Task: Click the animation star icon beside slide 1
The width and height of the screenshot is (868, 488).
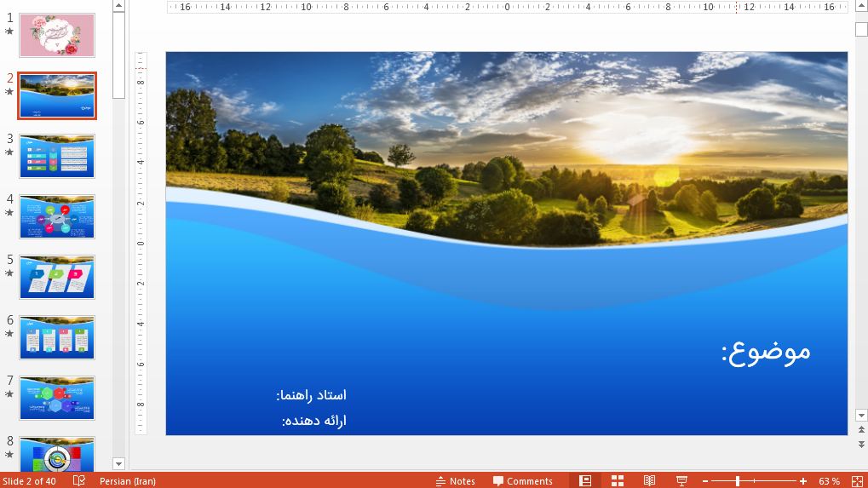Action: click(x=9, y=31)
